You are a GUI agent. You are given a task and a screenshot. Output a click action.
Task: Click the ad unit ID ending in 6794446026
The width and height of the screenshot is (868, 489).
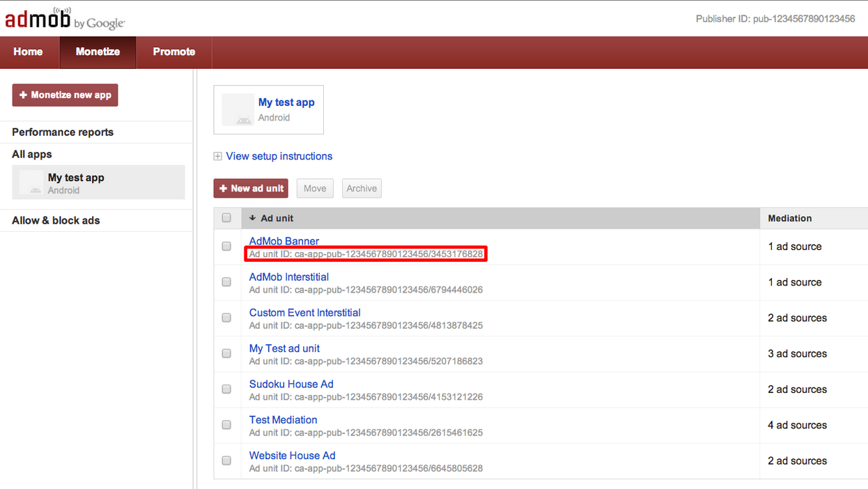366,290
